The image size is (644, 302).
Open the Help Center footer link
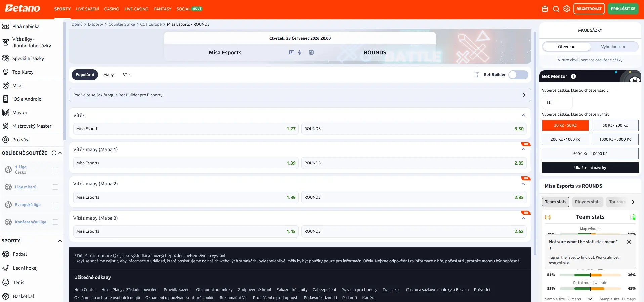[x=85, y=290]
